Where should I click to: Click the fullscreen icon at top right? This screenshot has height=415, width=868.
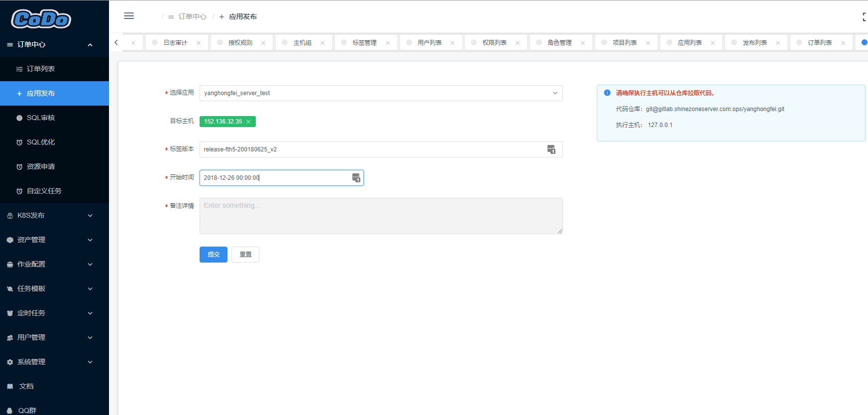865,17
